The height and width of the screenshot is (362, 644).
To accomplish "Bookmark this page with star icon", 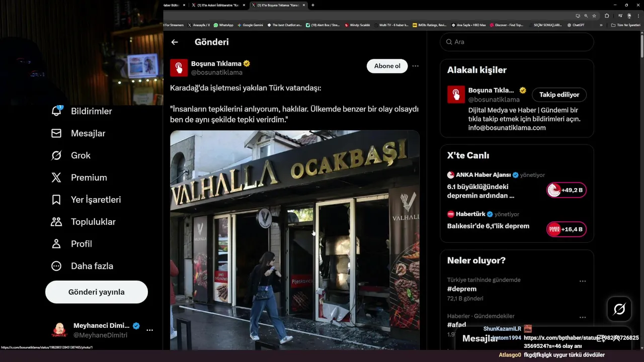I will 594,16.
